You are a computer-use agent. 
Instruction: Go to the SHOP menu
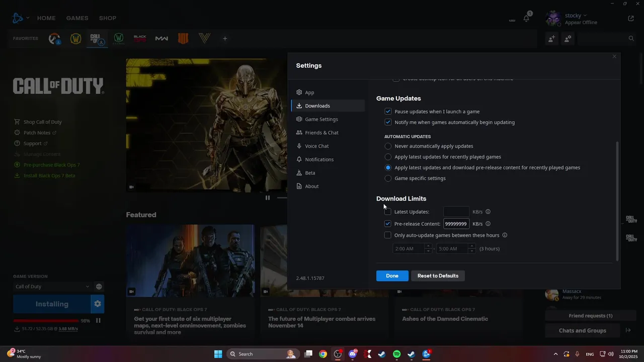(108, 18)
